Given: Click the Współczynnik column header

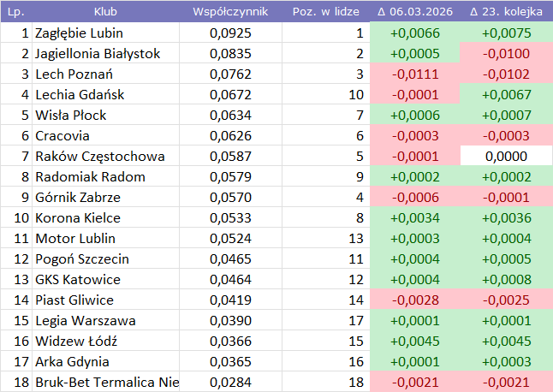Looking at the screenshot, I should point(230,12).
